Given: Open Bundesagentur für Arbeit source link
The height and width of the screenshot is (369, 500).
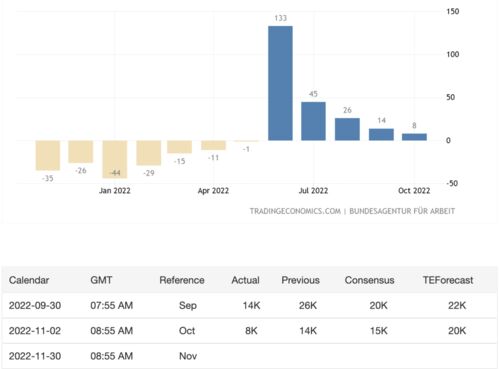Looking at the screenshot, I should tap(402, 211).
